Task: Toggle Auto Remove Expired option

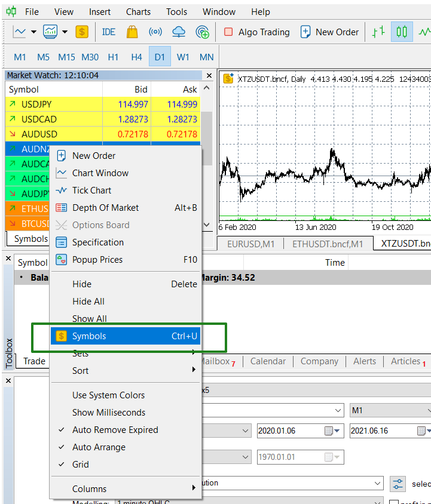Action: click(x=115, y=430)
